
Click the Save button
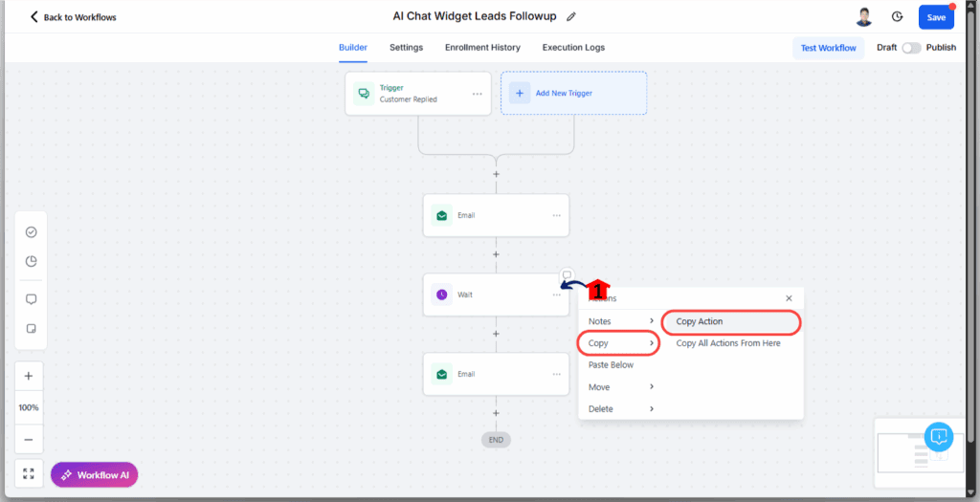[936, 17]
